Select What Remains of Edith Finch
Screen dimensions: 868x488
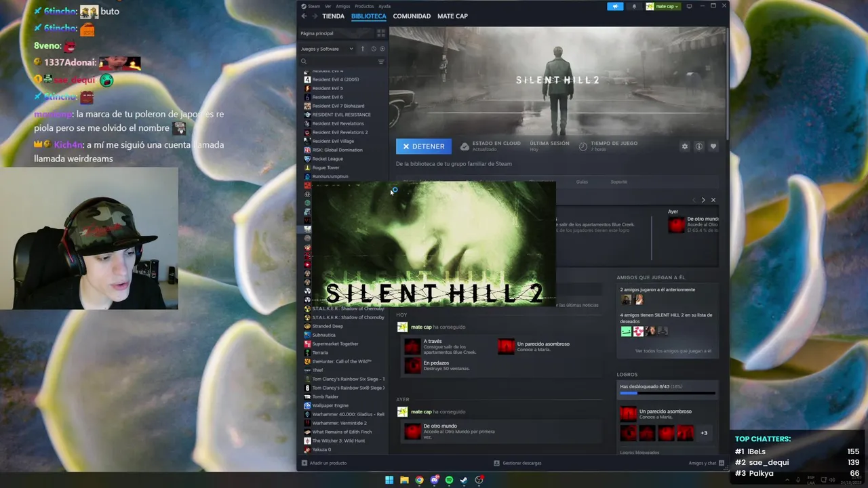click(x=342, y=432)
